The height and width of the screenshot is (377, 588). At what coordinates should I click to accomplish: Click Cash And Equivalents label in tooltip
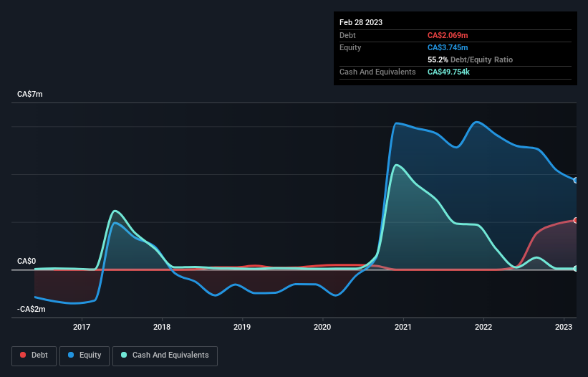point(377,72)
